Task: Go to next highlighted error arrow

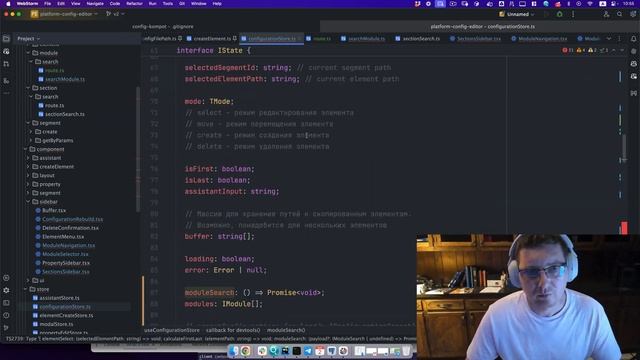Action: pos(622,50)
